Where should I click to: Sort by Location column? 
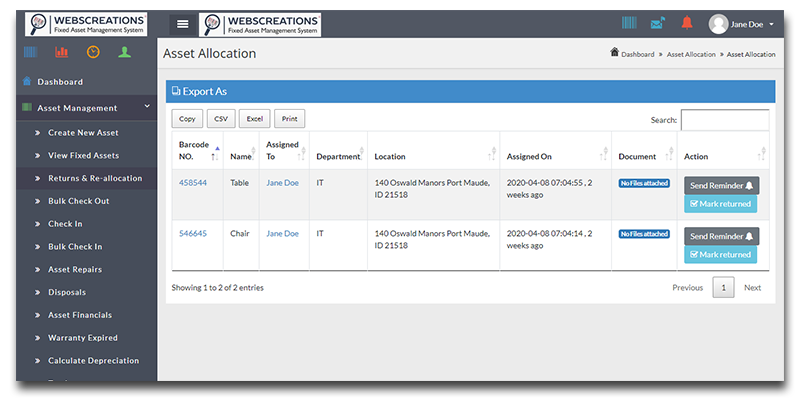coord(434,151)
